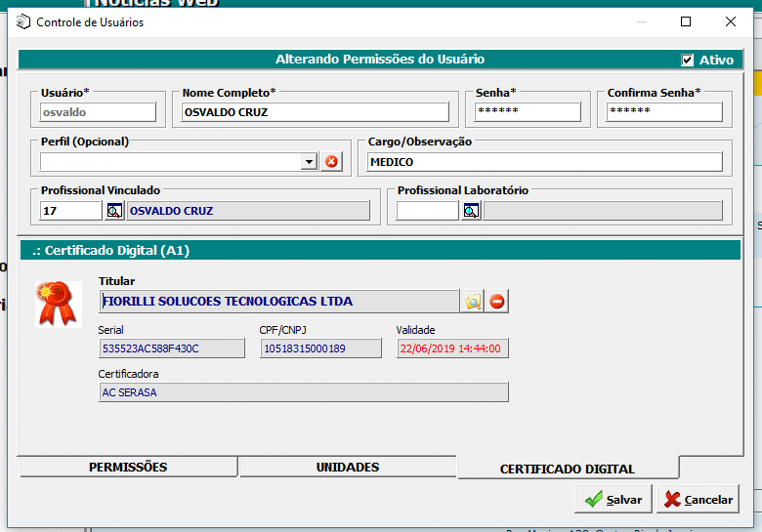Click the Cancelar button

click(698, 499)
